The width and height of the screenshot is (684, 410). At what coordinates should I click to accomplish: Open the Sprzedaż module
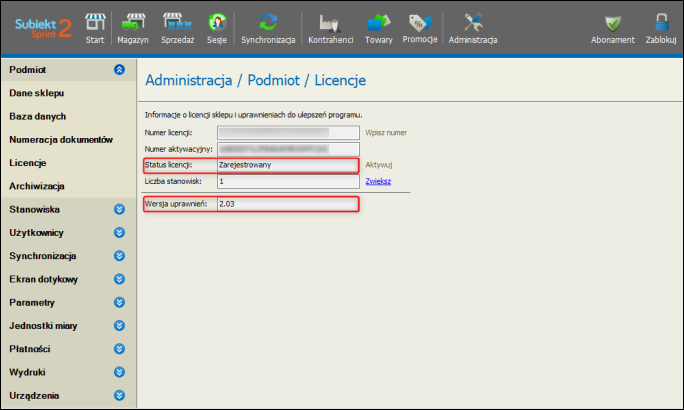click(177, 26)
